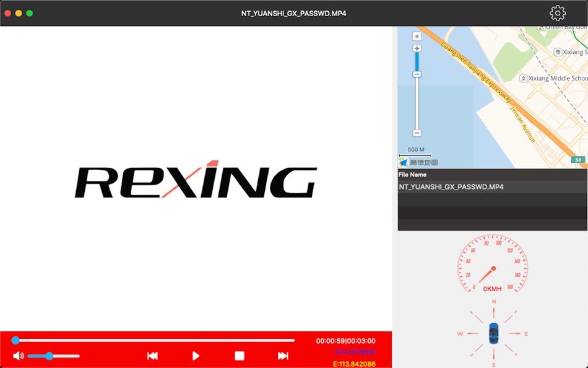Image resolution: width=588 pixels, height=368 pixels.
Task: Skip to the next video
Action: coord(283,356)
